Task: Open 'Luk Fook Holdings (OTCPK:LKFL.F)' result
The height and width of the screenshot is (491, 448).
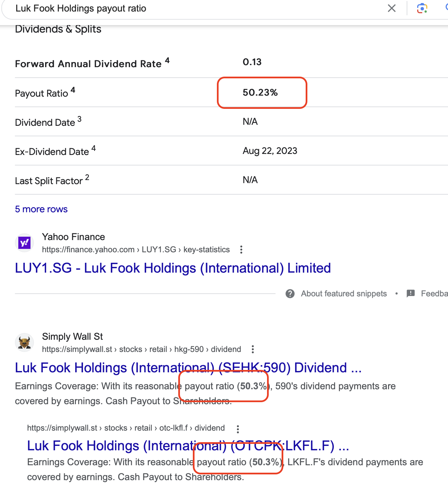Action: click(x=188, y=446)
